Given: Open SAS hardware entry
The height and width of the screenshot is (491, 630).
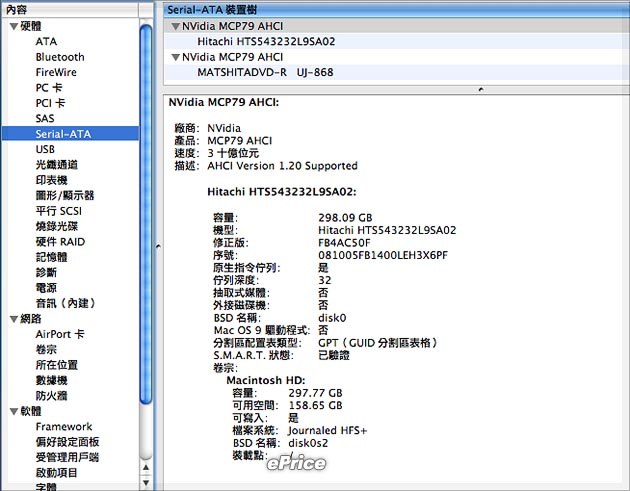Looking at the screenshot, I should (x=45, y=119).
